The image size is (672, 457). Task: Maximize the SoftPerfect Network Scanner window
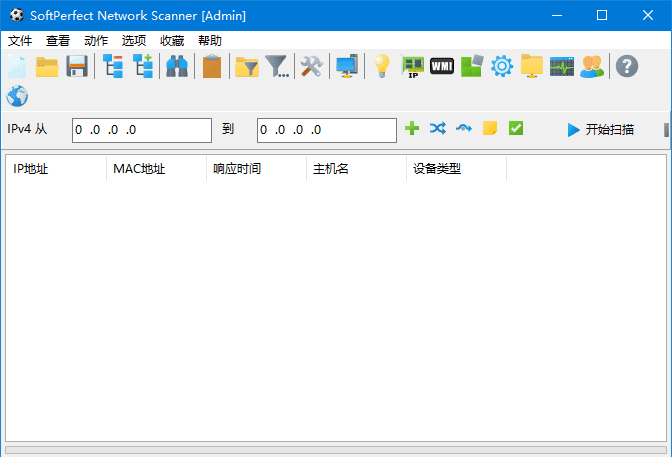coord(602,15)
